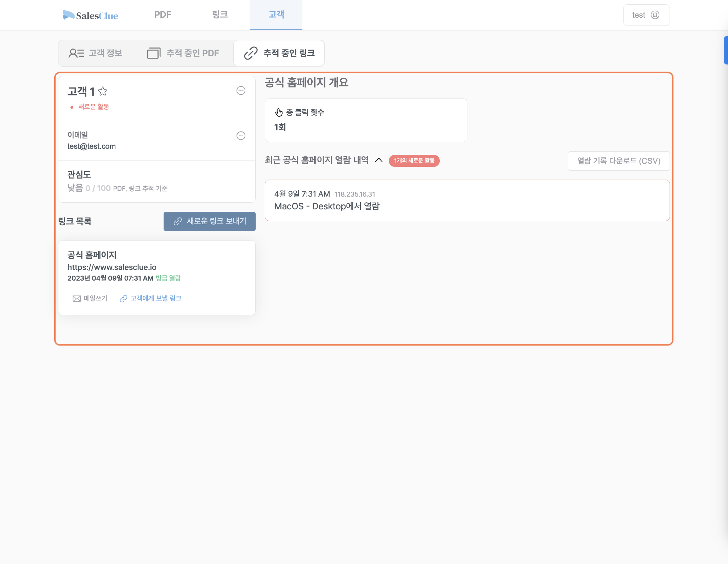Click 메일쓰기 to compose mail
The image size is (728, 564).
(x=90, y=299)
